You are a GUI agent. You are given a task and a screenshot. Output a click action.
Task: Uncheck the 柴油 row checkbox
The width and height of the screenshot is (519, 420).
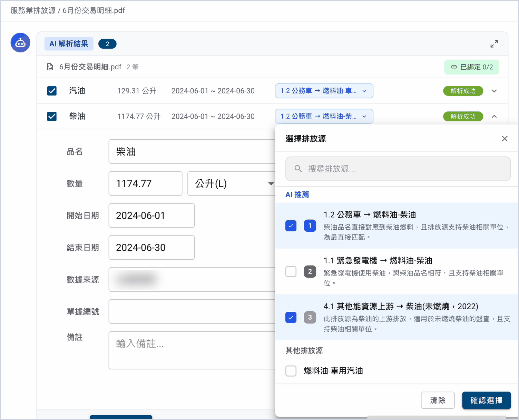coord(52,116)
